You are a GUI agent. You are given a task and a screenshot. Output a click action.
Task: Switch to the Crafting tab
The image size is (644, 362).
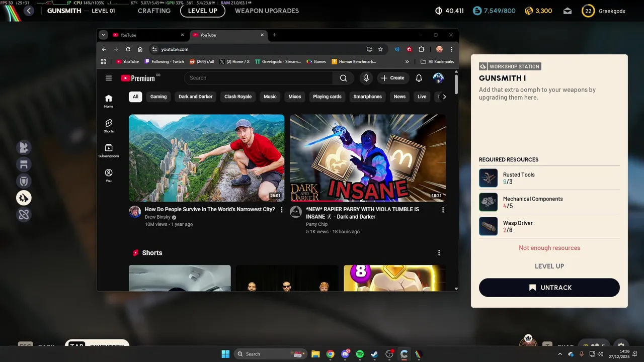click(x=154, y=11)
